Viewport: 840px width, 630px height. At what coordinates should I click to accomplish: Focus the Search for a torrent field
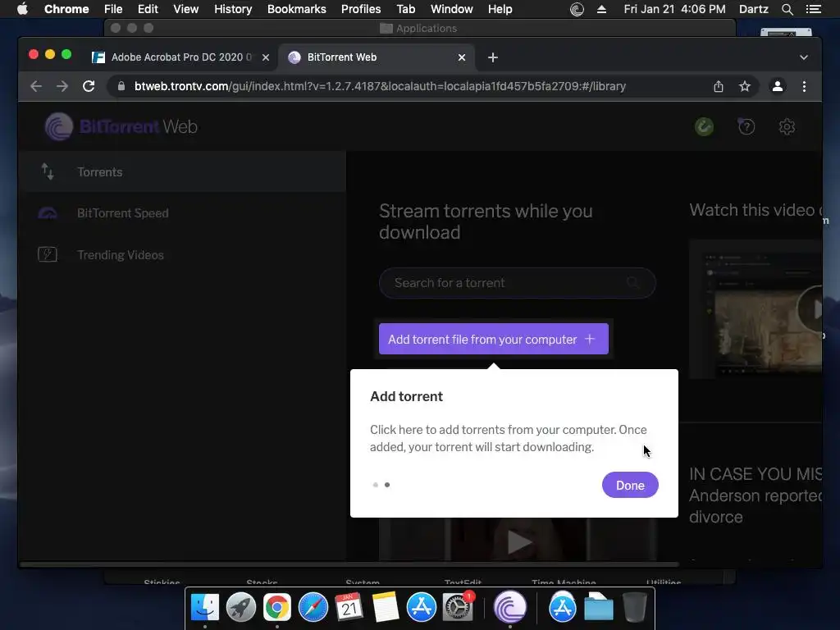(x=517, y=283)
